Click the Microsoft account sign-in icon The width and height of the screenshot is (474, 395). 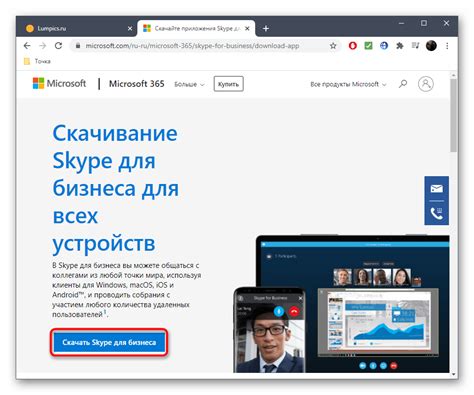[x=426, y=84]
